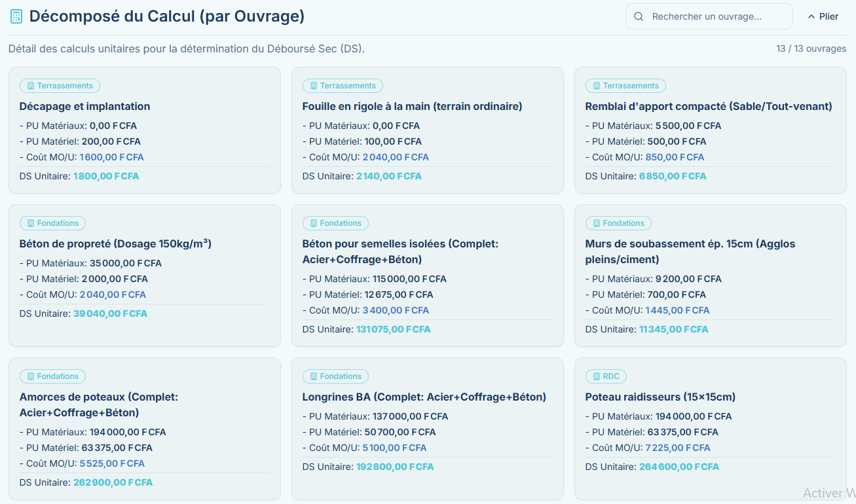856x504 pixels.
Task: Select the "Poteau raidisseurs (15×15cm)" card title
Action: [x=660, y=397]
